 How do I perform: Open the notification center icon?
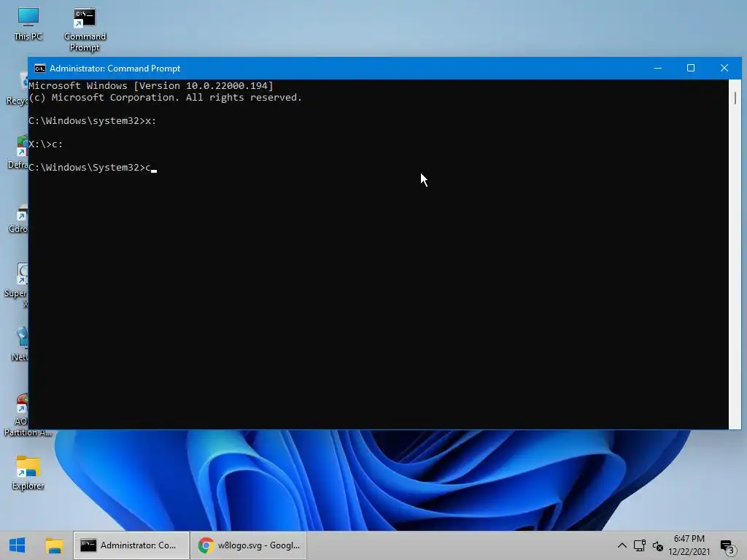[x=727, y=547]
